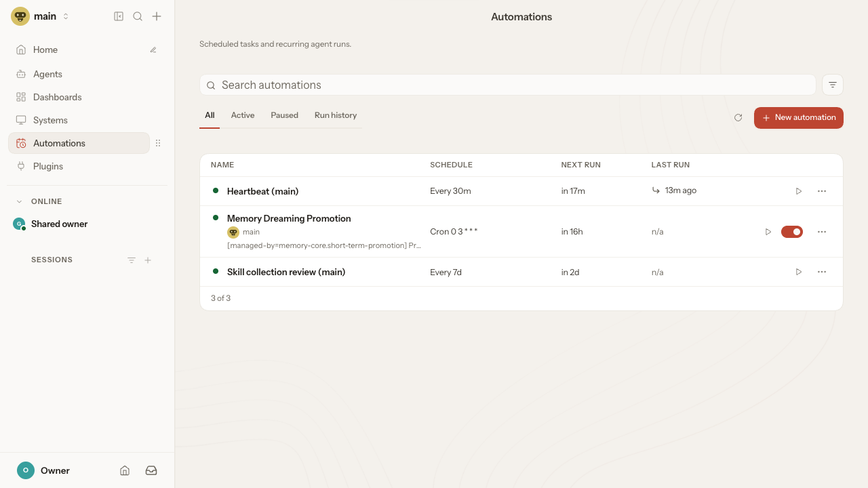Filter sessions list icon
The image size is (868, 488).
[x=132, y=260]
